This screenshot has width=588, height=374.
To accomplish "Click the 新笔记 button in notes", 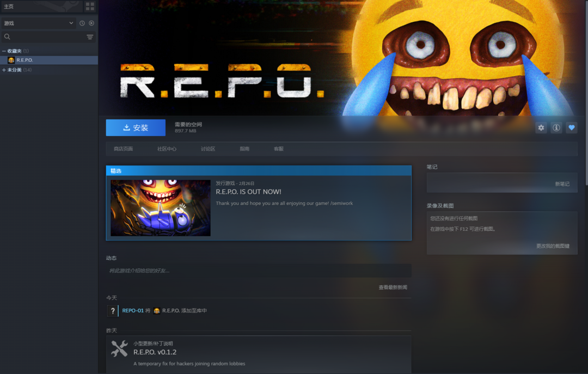I will pyautogui.click(x=562, y=184).
